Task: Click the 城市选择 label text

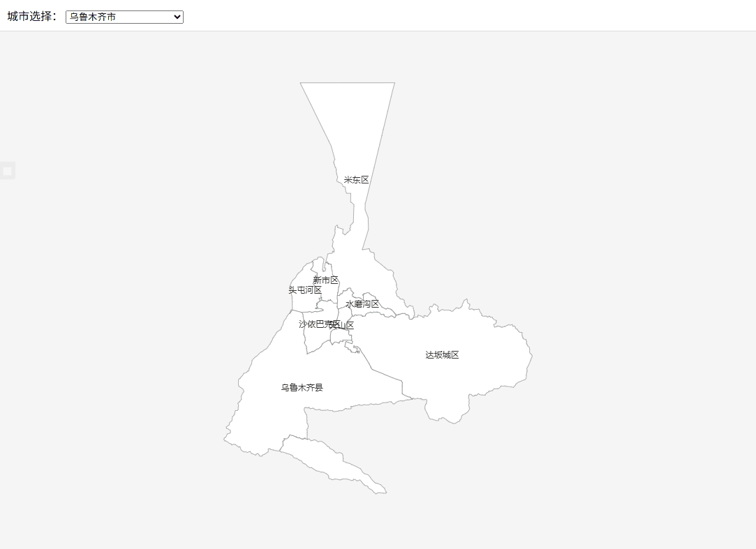Action: [31, 17]
